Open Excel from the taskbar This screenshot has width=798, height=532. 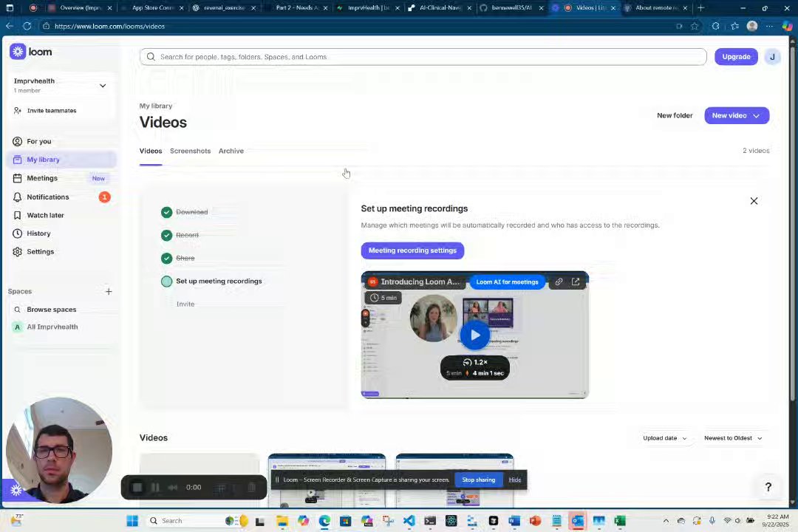point(619,520)
